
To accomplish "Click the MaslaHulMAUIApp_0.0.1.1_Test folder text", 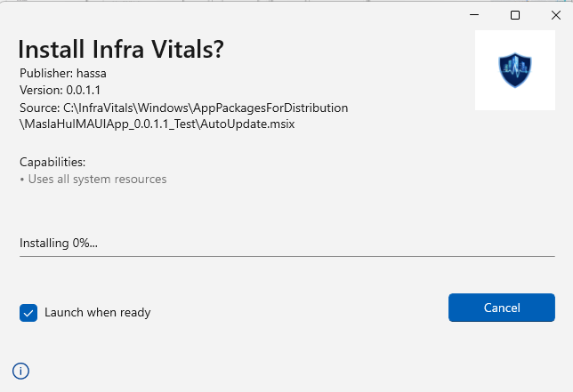I will click(110, 124).
